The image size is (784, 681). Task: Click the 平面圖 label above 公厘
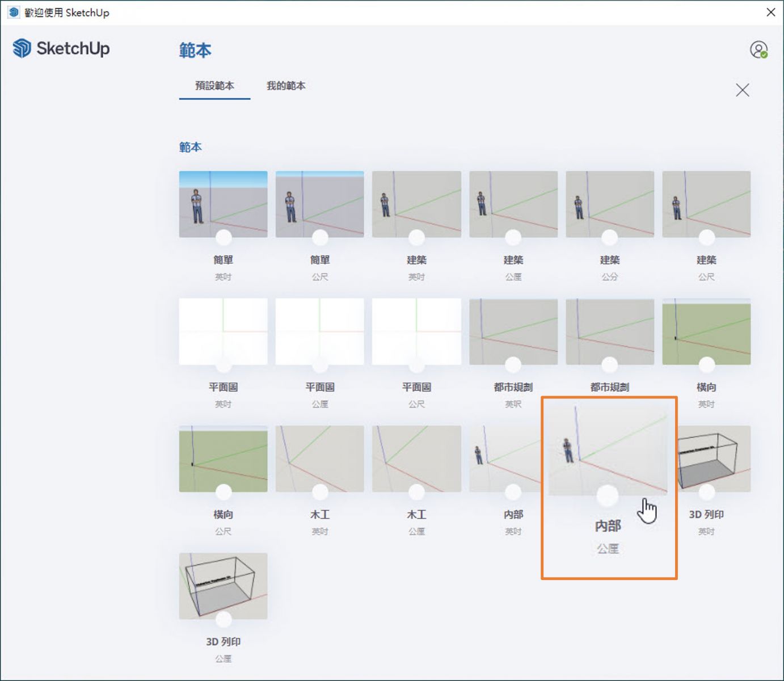click(320, 387)
